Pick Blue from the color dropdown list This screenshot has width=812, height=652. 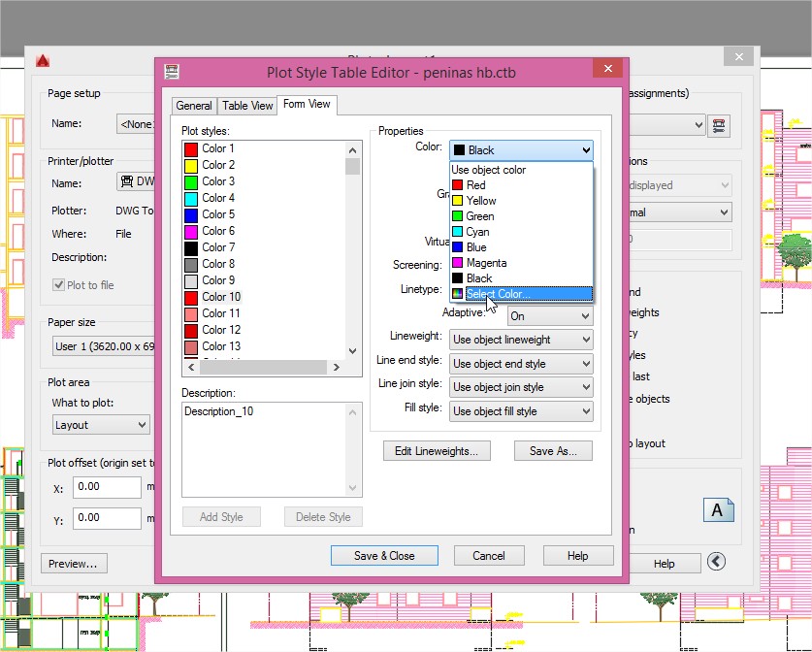(521, 247)
